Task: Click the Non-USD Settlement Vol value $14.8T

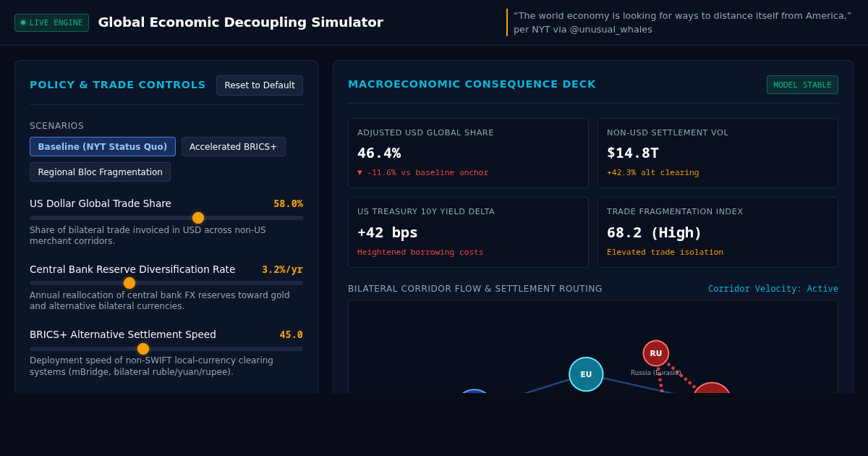Action: click(x=633, y=153)
